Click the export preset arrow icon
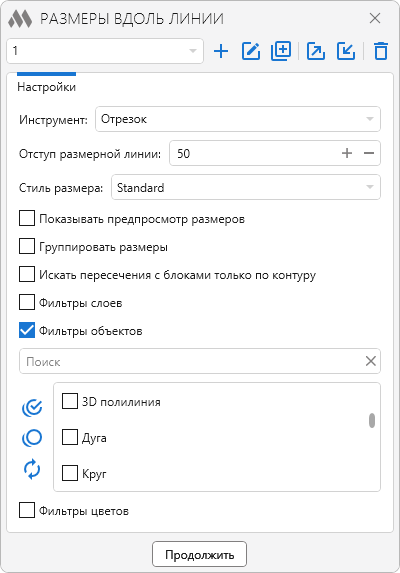Image resolution: width=400 pixels, height=573 pixels. tap(316, 51)
